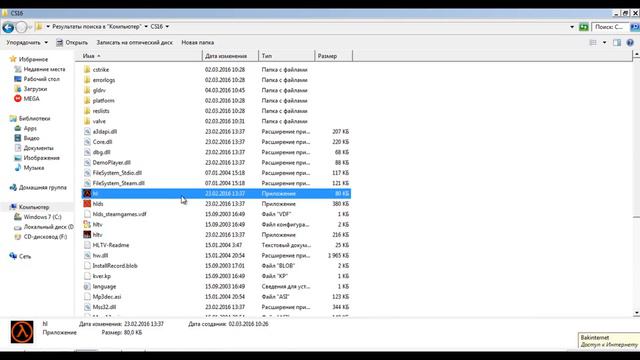Open Windows 7 (C:) drive

point(38,217)
